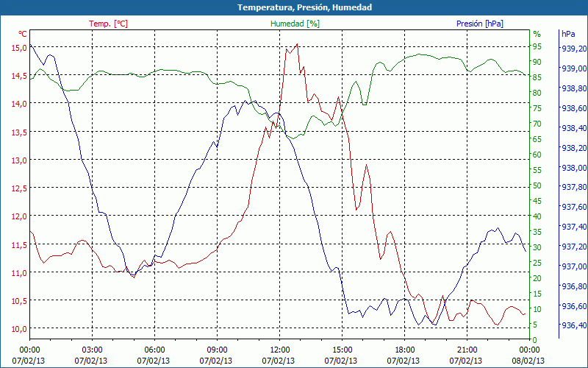Click the 11,0 temperature axis value
Screen dimensions: 588x368
[20, 273]
